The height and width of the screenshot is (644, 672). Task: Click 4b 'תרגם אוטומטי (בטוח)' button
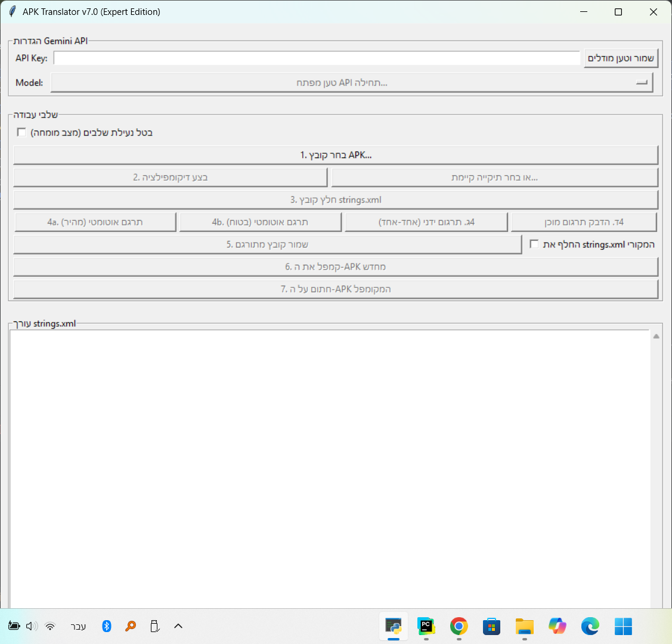(x=260, y=222)
